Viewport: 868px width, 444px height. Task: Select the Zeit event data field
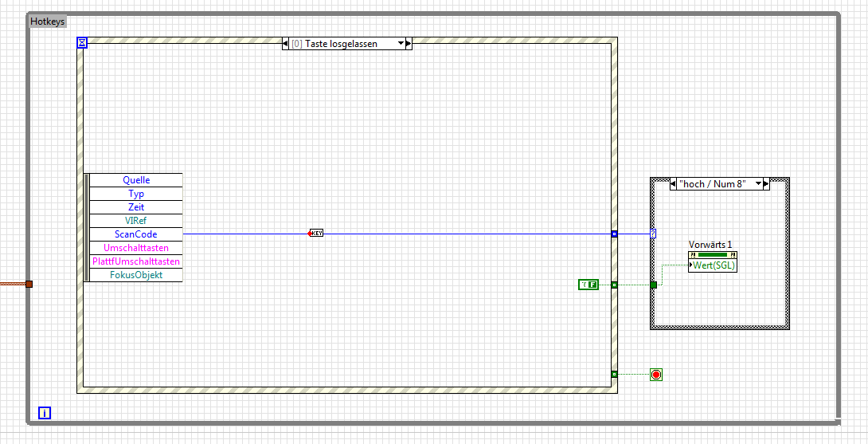[x=136, y=206]
